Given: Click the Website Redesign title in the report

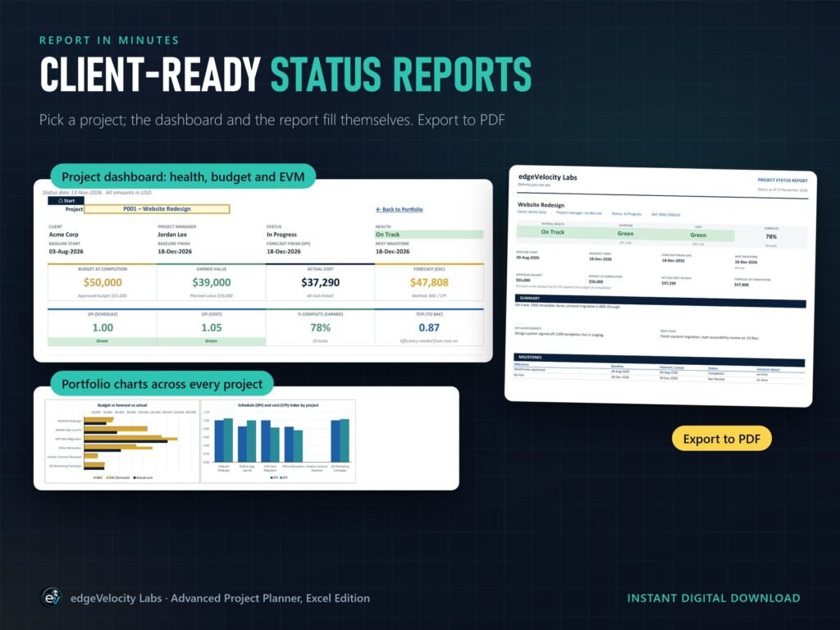Looking at the screenshot, I should 541,204.
